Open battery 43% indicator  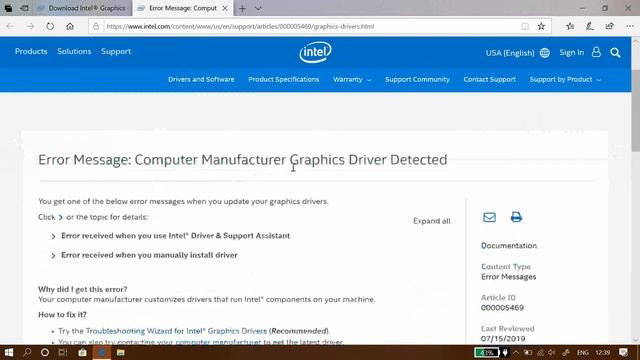(487, 353)
